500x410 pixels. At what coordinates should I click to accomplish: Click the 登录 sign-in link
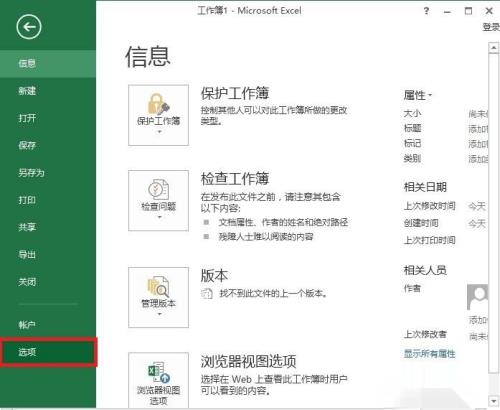click(491, 27)
